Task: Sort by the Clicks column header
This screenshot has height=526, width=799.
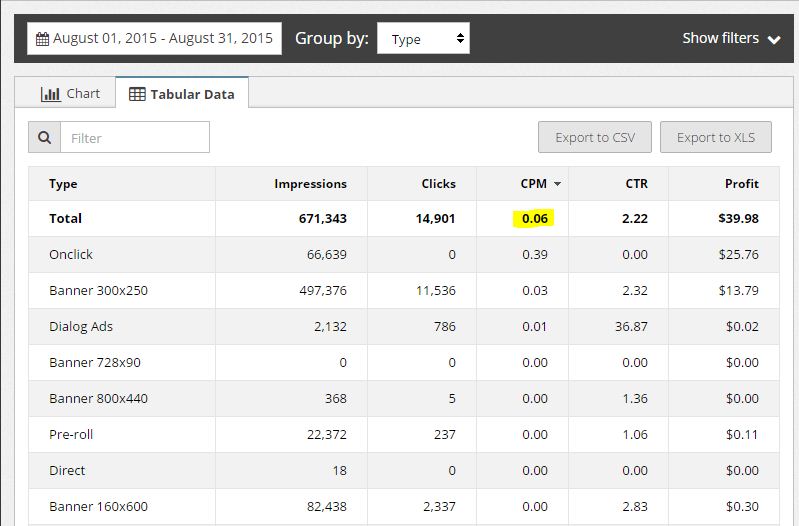Action: click(x=438, y=183)
